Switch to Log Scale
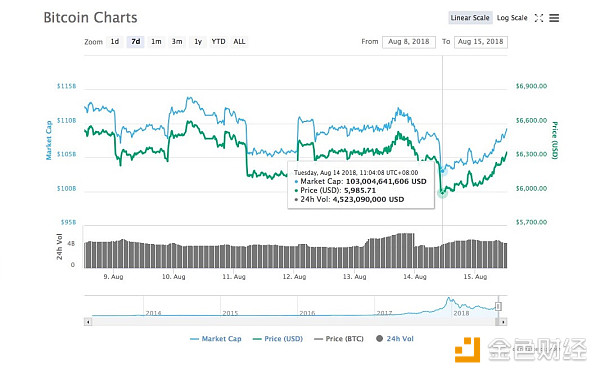 coord(512,18)
